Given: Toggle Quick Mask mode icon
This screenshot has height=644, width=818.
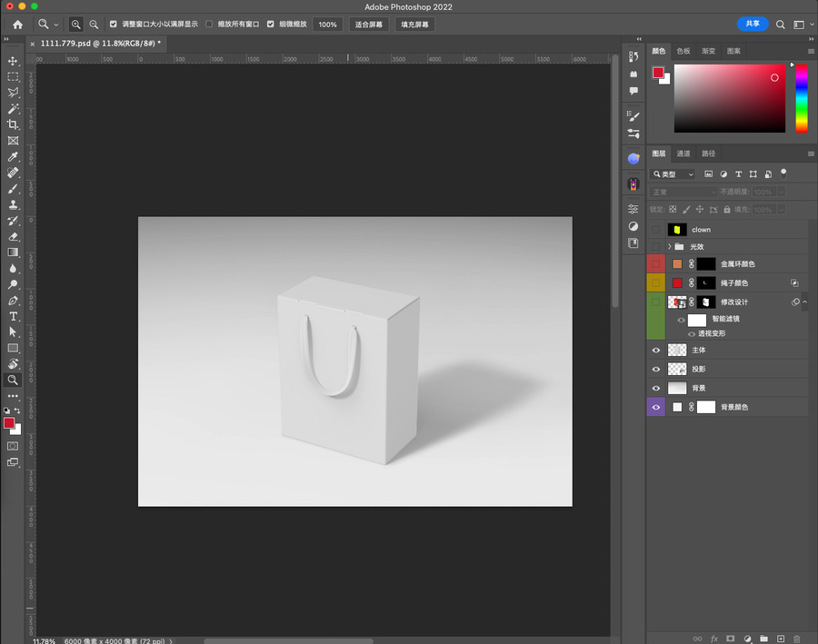Looking at the screenshot, I should tap(13, 446).
